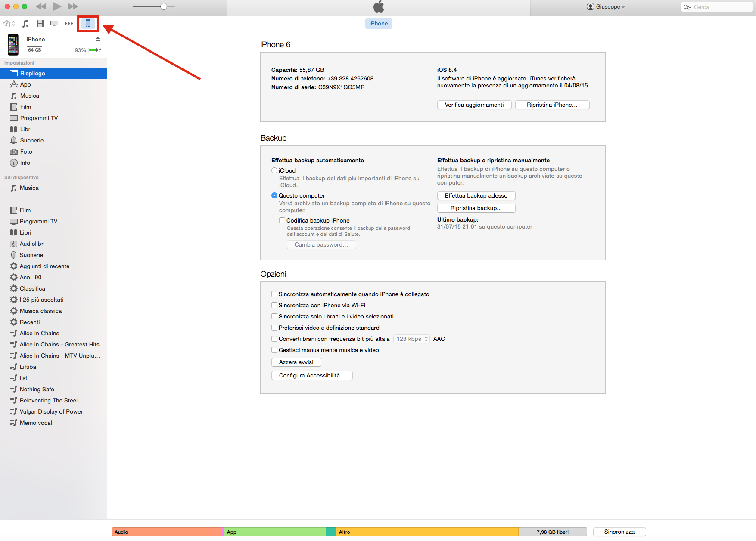The width and height of the screenshot is (756, 541).
Task: Open Audiolibri on device
Action: point(53,244)
